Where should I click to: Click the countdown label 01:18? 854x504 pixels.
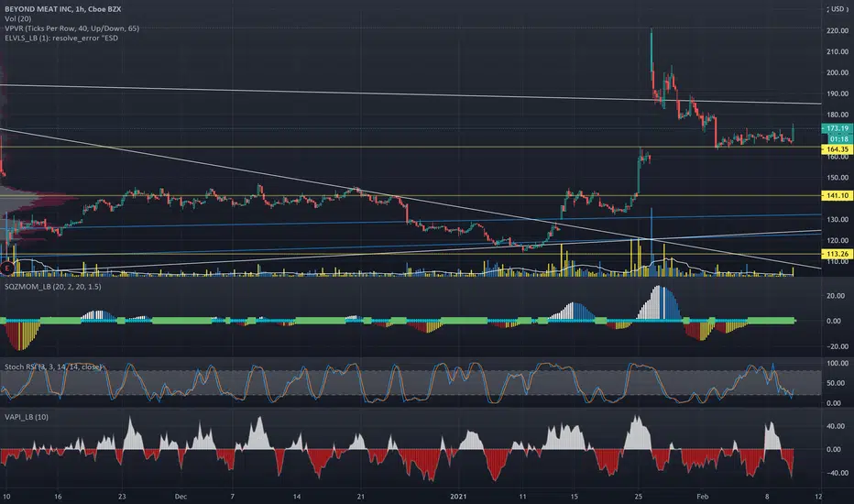pos(837,139)
